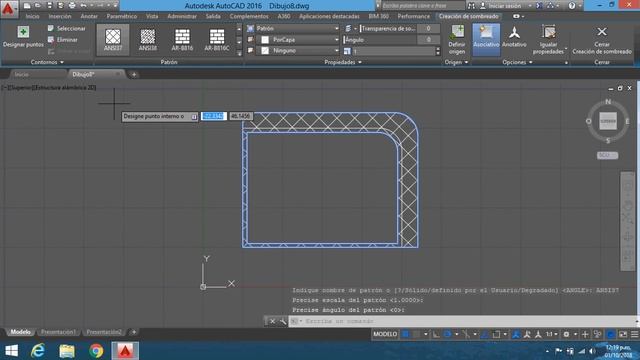640x360 pixels.
Task: Open the Salida ribbon tab
Action: pyautogui.click(x=213, y=16)
